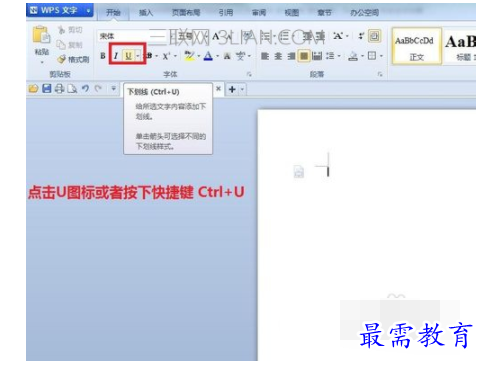The image size is (481, 367).
Task: Switch to the 审阅 (Review) tab
Action: tap(259, 13)
